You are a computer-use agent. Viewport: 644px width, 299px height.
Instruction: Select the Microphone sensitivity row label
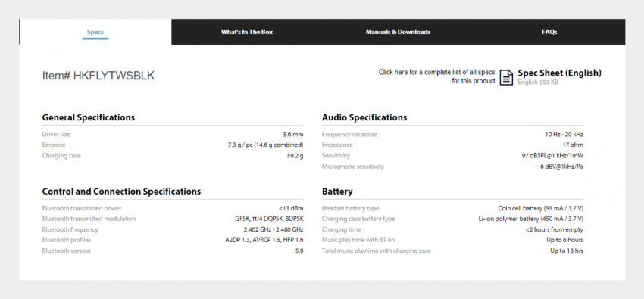353,167
